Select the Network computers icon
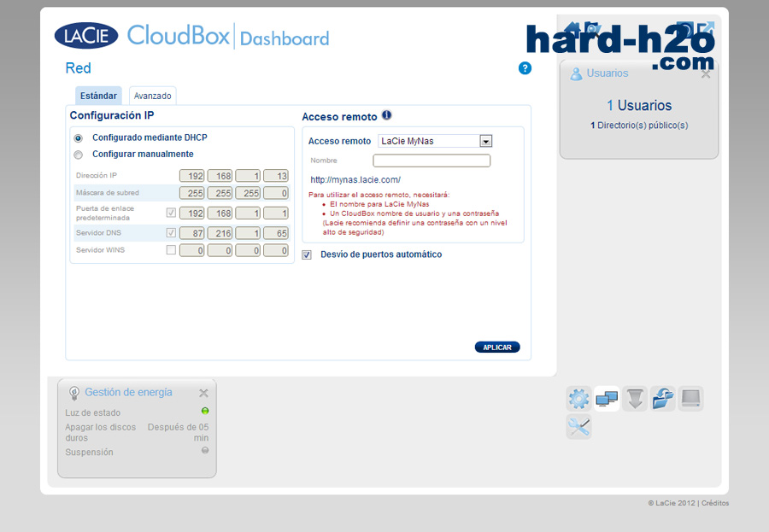The image size is (769, 532). tap(607, 399)
